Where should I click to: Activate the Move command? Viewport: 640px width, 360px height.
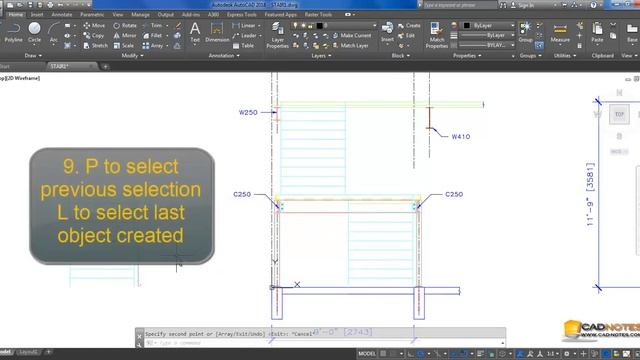94,25
